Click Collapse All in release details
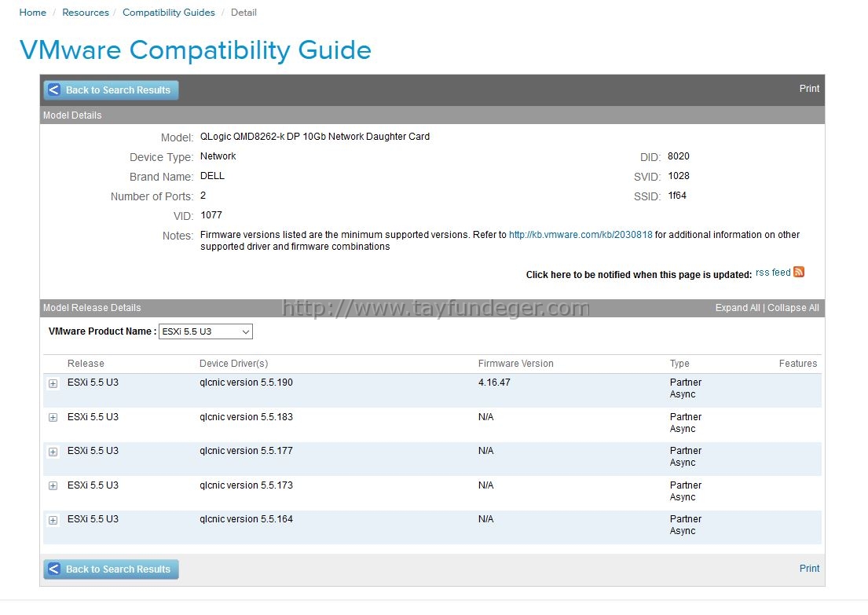Viewport: 868px width, 615px height. [x=793, y=308]
